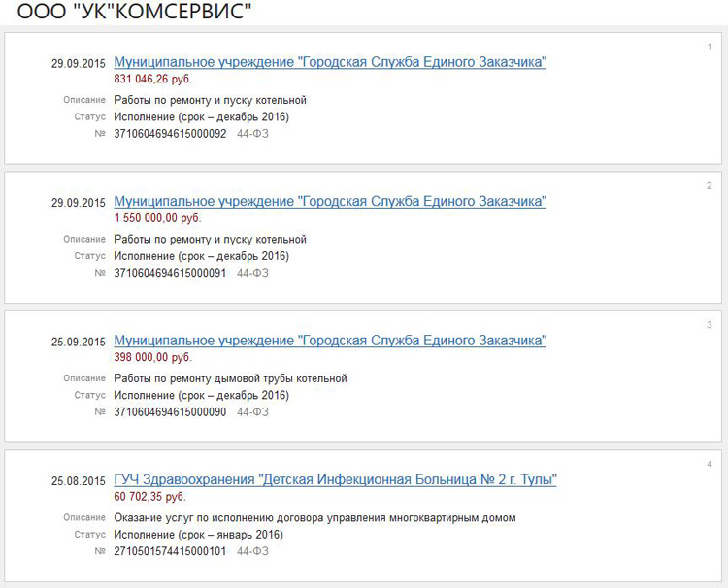Image resolution: width=728 pixels, height=588 pixels.
Task: Open customer link above 398 000,00 руб. amount
Action: pyautogui.click(x=330, y=341)
